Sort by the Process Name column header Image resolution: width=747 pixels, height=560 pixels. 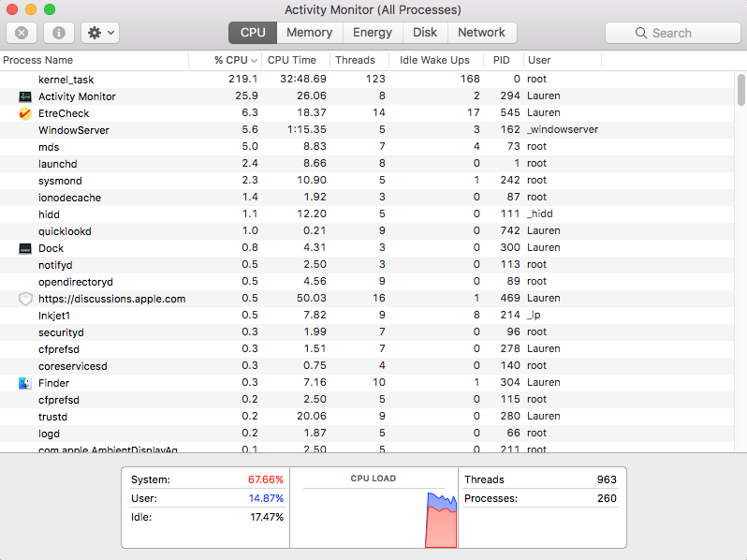point(95,60)
